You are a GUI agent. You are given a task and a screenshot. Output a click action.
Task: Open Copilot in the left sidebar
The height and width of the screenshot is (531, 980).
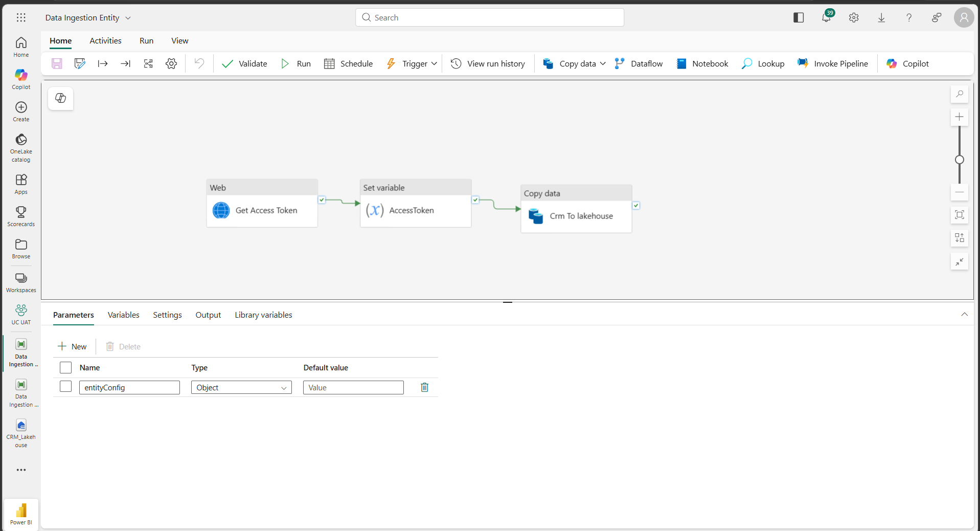[21, 79]
